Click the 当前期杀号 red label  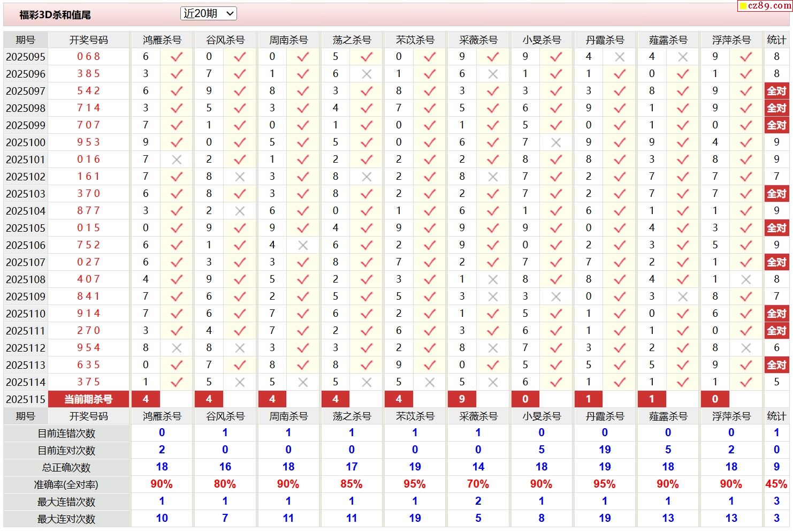[88, 399]
